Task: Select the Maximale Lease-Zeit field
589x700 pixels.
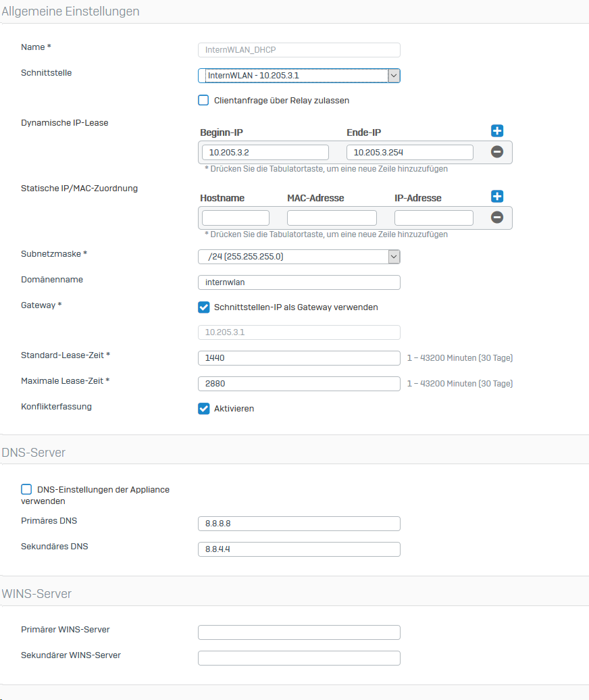Action: coord(299,384)
